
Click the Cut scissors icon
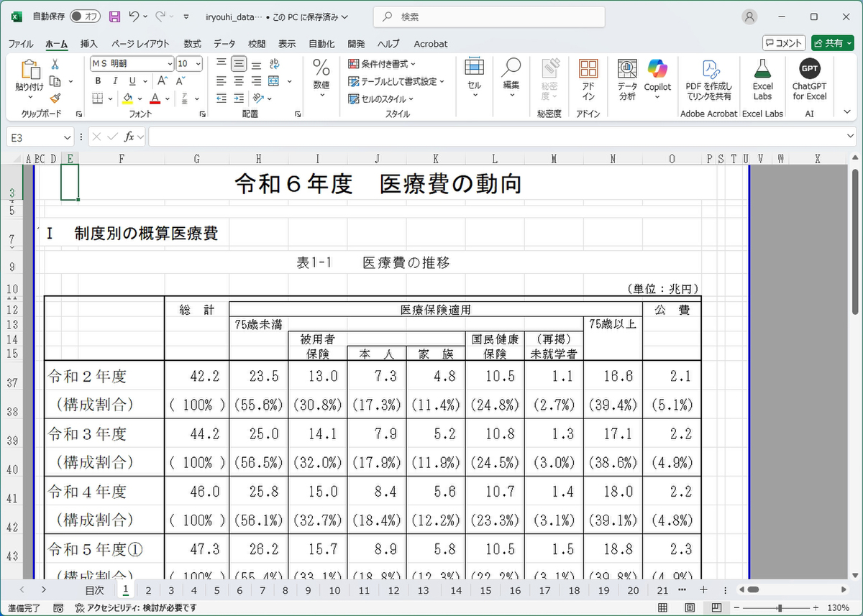tap(55, 64)
